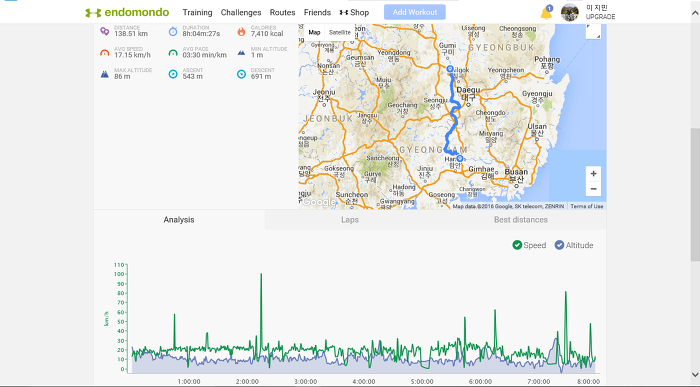Screen dimensions: 700x387
Task: Click the 138.51 km distance value
Action: click(131, 34)
